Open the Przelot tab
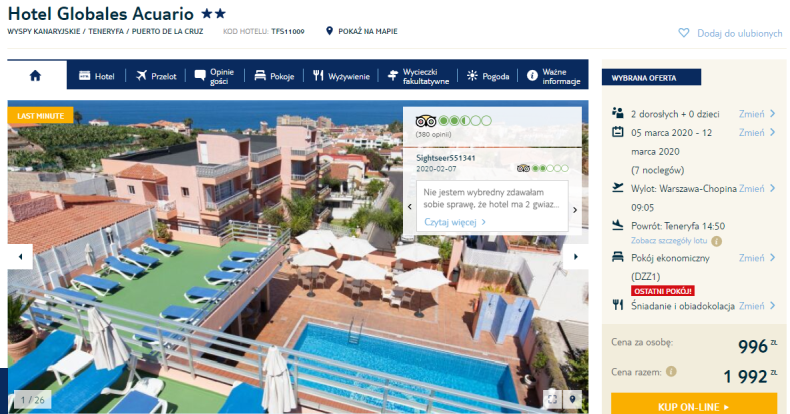Screen dimensions: 790x414 (x=156, y=76)
